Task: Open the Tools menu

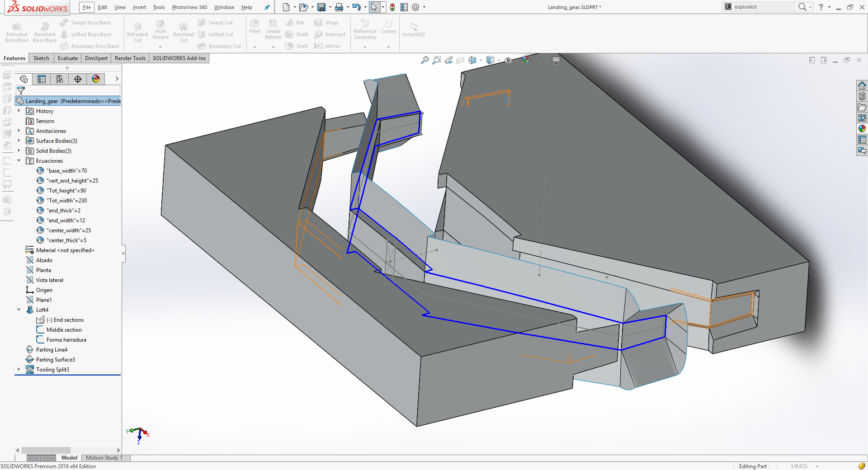Action: click(x=159, y=7)
